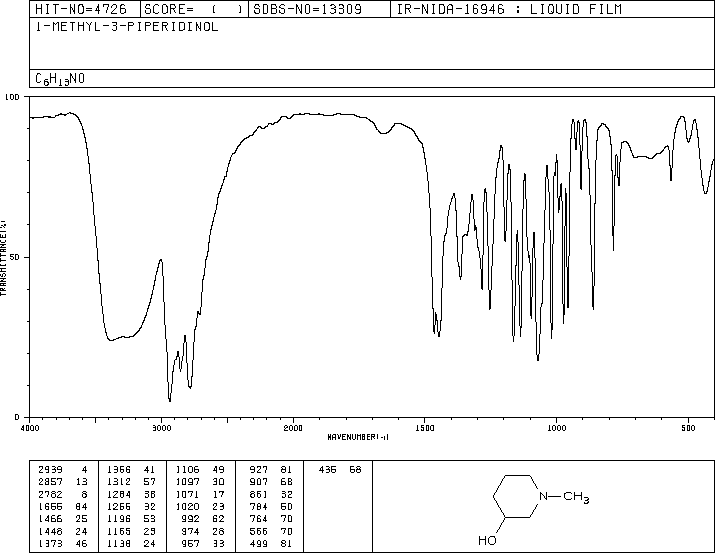Click peak value 1284 in table
715x553 pixels.
[x=119, y=494]
